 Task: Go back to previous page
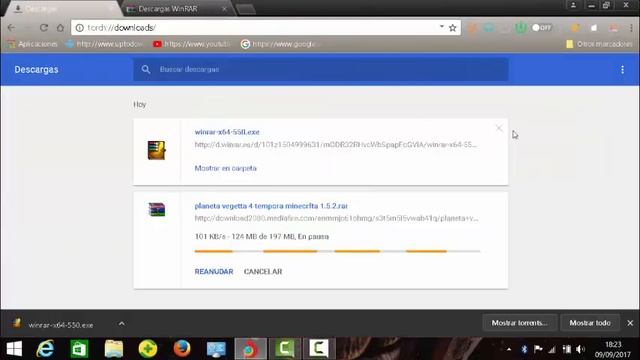click(11, 28)
